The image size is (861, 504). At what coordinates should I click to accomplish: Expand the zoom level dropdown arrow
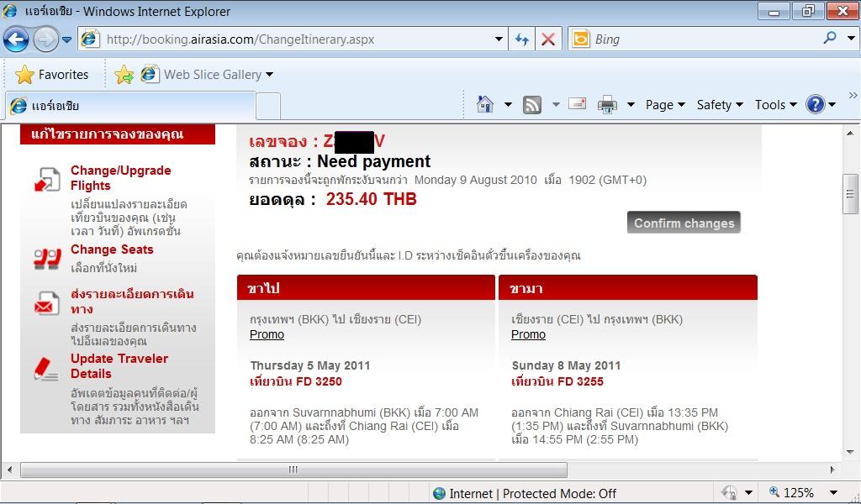[x=833, y=492]
